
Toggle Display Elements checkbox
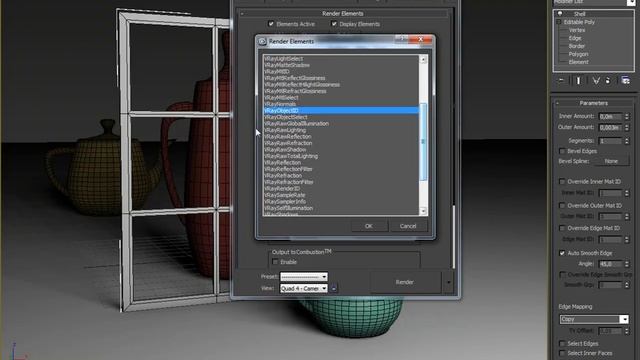click(334, 24)
